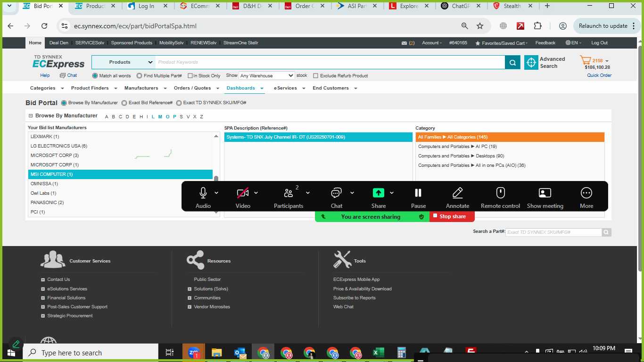This screenshot has height=362, width=644.
Task: Click the green Zoom Share button
Action: [x=379, y=197]
